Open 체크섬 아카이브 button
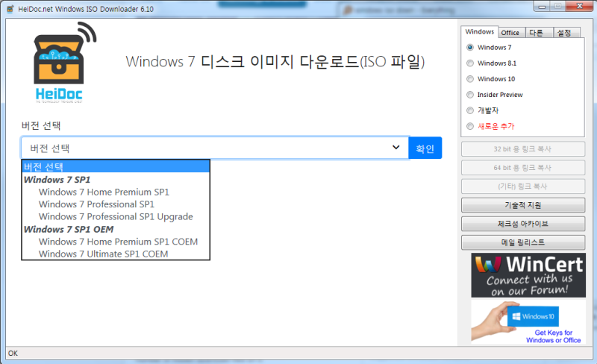 [523, 224]
